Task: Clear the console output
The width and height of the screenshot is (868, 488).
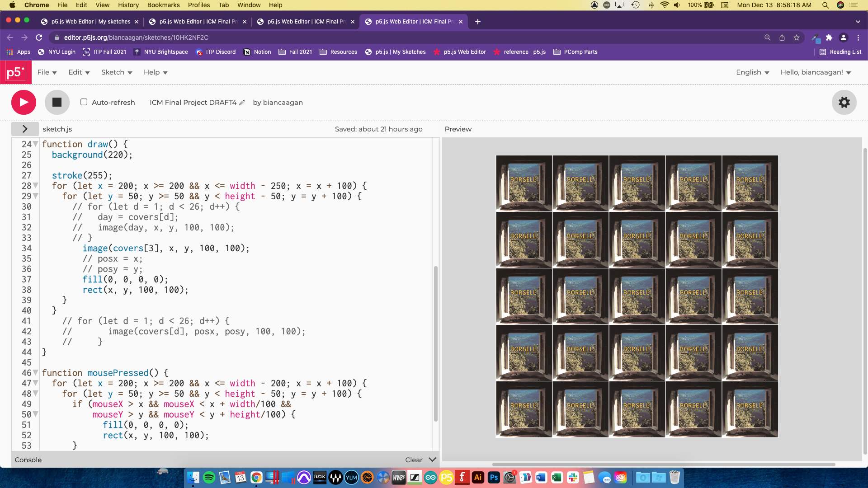Action: pos(414,460)
